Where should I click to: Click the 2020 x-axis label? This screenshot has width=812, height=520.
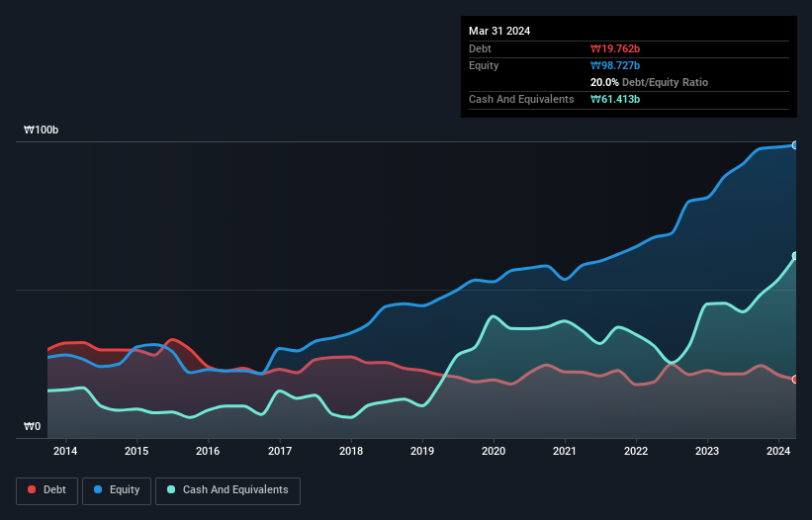[x=494, y=451]
